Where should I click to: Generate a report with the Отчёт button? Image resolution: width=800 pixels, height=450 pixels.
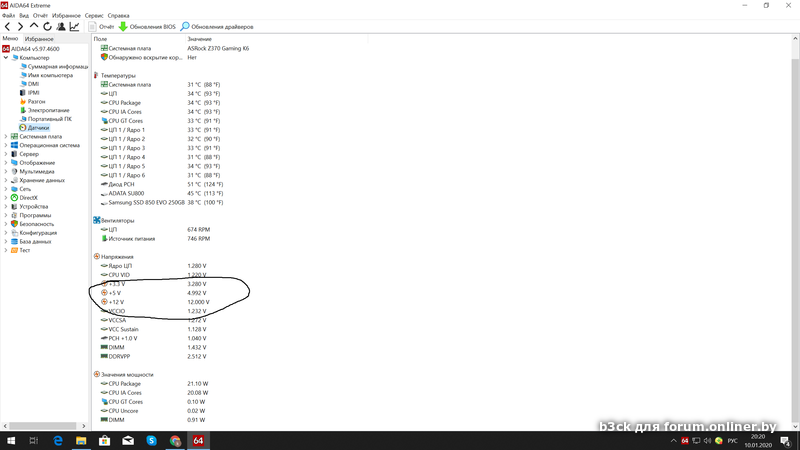click(101, 27)
